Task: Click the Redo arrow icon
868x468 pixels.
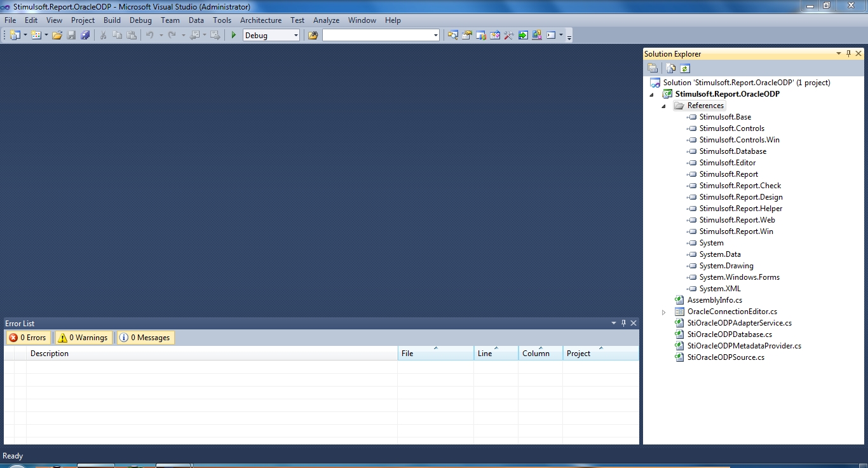Action: click(172, 36)
